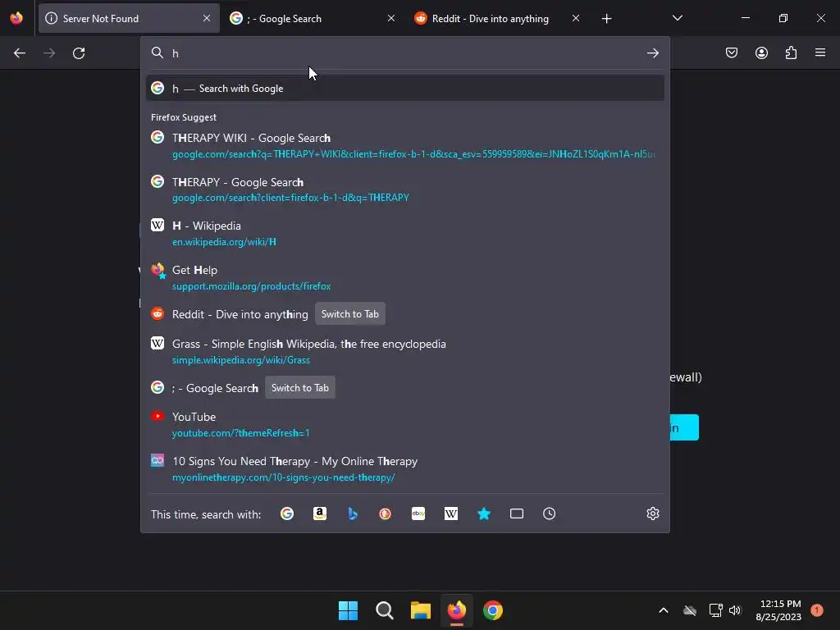This screenshot has height=630, width=840.
Task: Close the Google Search tab
Action: pos(391,18)
